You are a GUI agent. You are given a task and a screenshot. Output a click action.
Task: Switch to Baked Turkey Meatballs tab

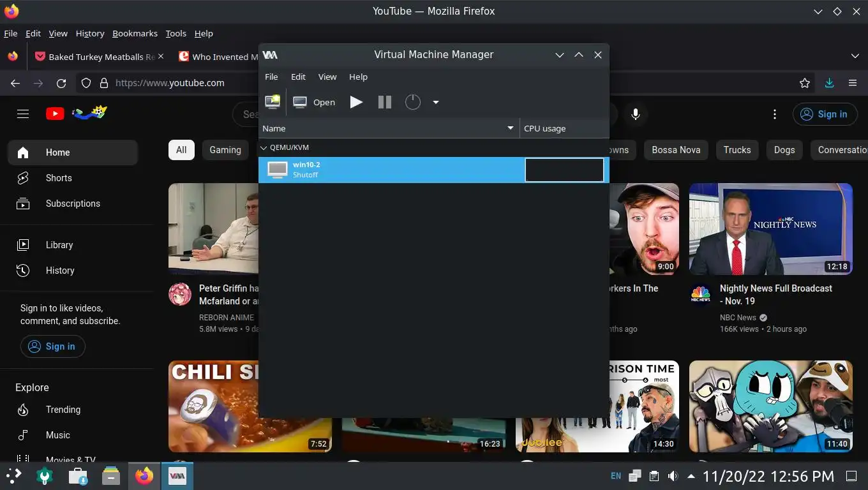(x=99, y=57)
